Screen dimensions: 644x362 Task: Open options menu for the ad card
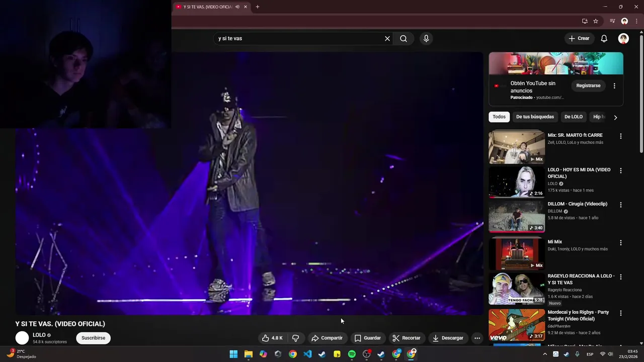pos(614,86)
